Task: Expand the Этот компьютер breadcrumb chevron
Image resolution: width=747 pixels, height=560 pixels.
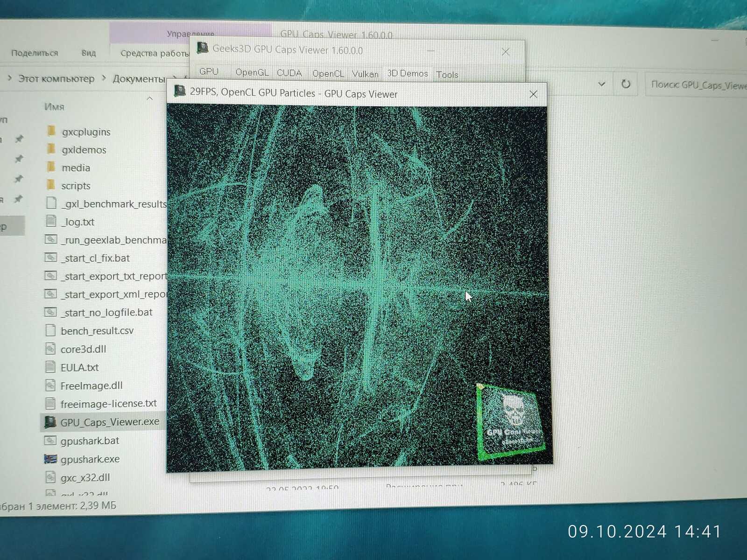Action: [104, 78]
